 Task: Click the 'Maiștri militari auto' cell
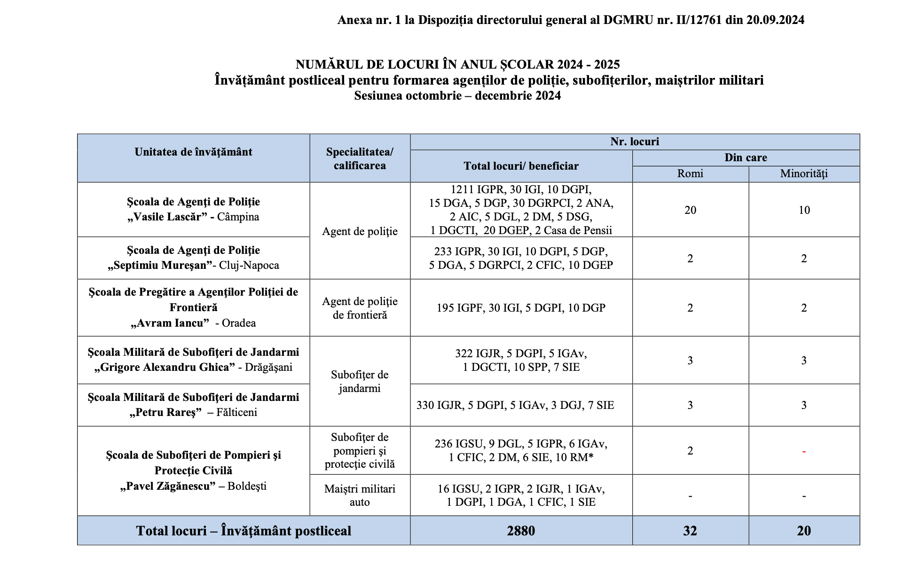point(360,495)
